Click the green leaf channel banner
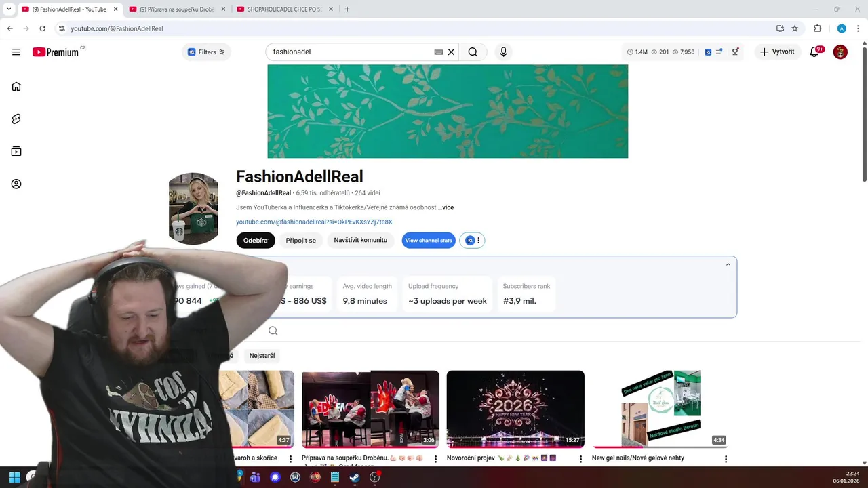Image resolution: width=868 pixels, height=488 pixels. (x=448, y=111)
